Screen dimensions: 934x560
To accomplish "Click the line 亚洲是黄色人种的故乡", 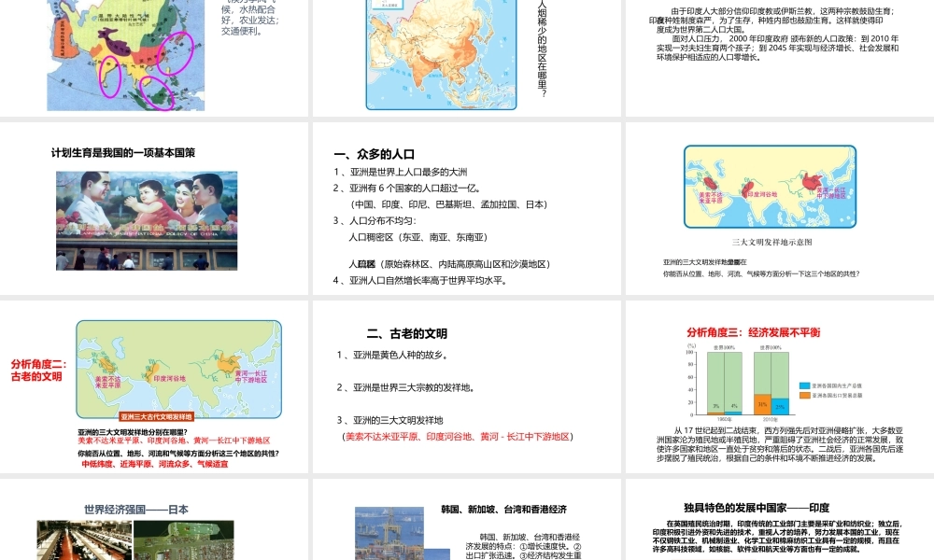I will coord(392,356).
